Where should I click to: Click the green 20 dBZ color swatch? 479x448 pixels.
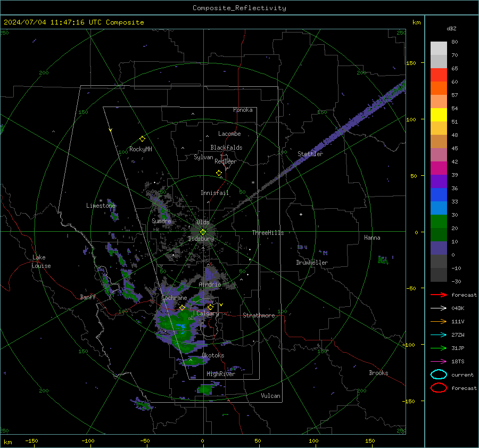[x=439, y=221]
